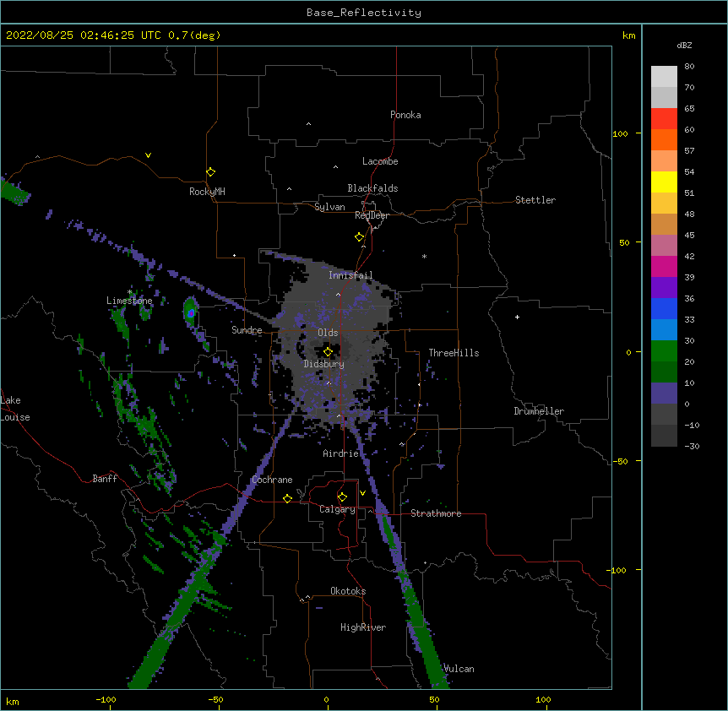Select the magenta 39–42 dBZ legend band
This screenshot has width=728, height=711.
(664, 266)
